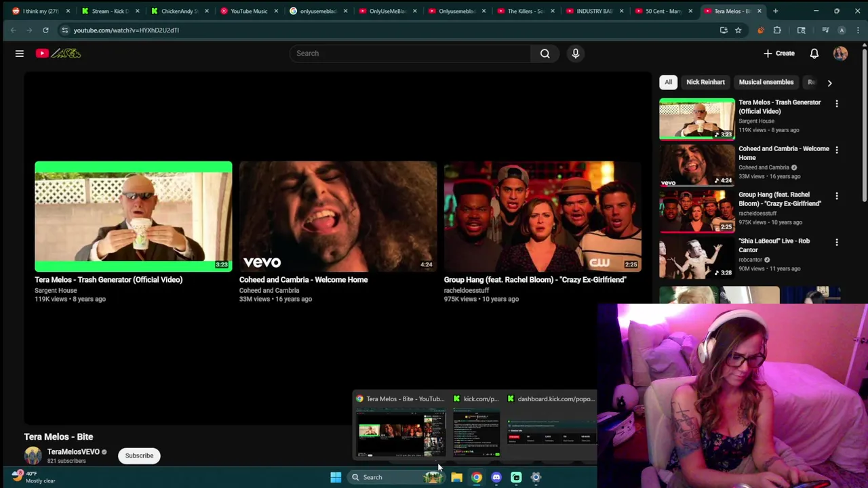Open YouTube notifications bell

point(814,54)
